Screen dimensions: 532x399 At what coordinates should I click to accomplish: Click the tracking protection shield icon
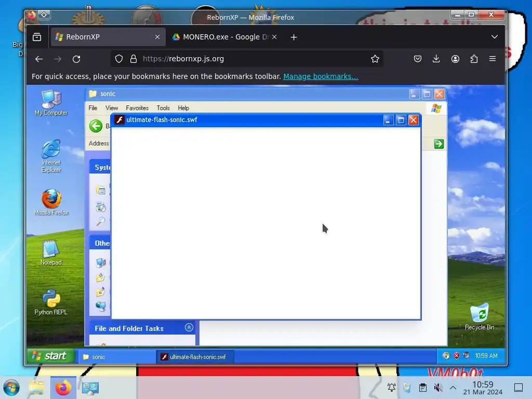click(x=119, y=59)
